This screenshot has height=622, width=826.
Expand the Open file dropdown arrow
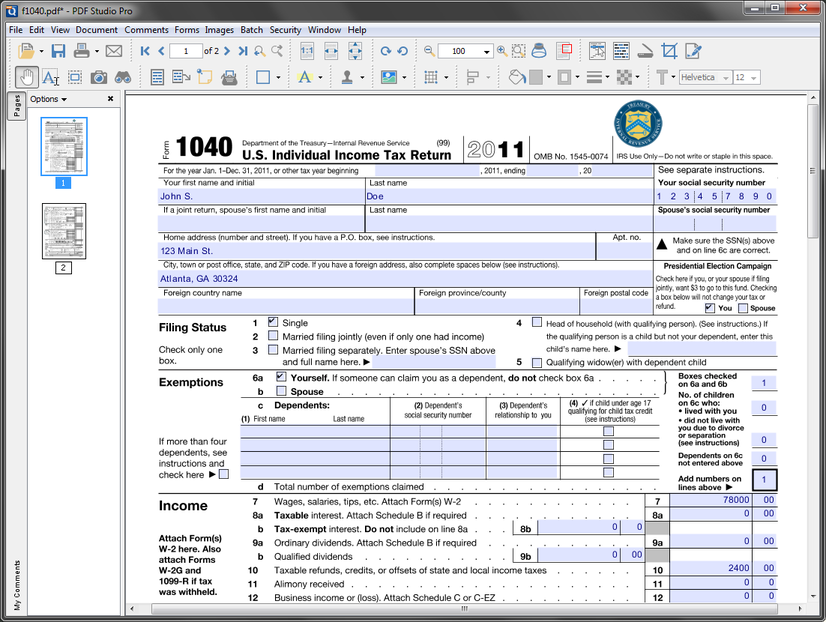(x=41, y=52)
